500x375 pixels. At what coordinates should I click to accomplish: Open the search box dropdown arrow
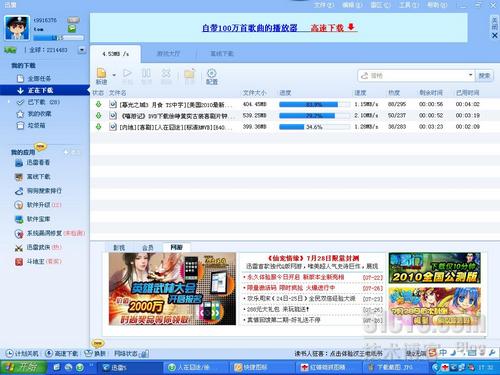(470, 75)
